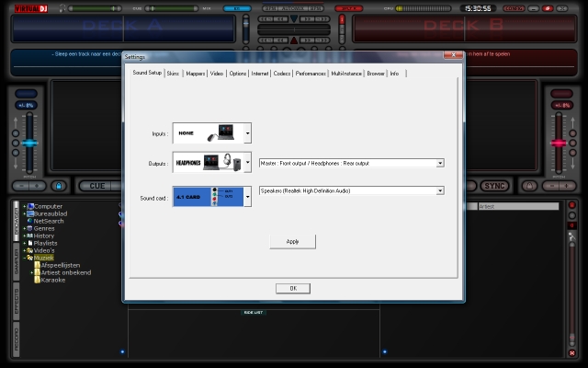Open the Info tab
This screenshot has height=368, width=588.
(x=394, y=74)
